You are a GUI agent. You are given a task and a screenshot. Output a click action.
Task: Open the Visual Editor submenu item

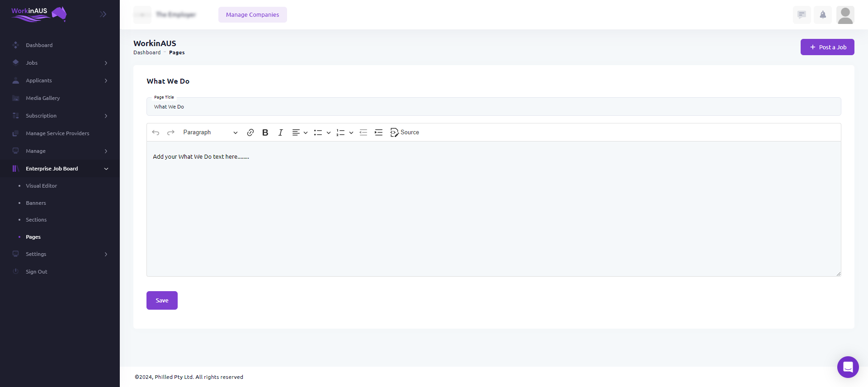click(41, 186)
